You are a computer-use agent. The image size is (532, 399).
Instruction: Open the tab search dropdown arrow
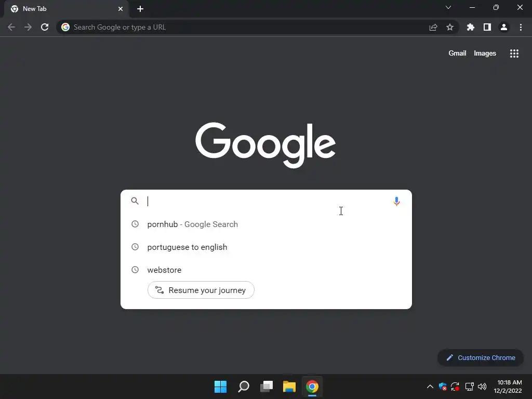point(448,7)
